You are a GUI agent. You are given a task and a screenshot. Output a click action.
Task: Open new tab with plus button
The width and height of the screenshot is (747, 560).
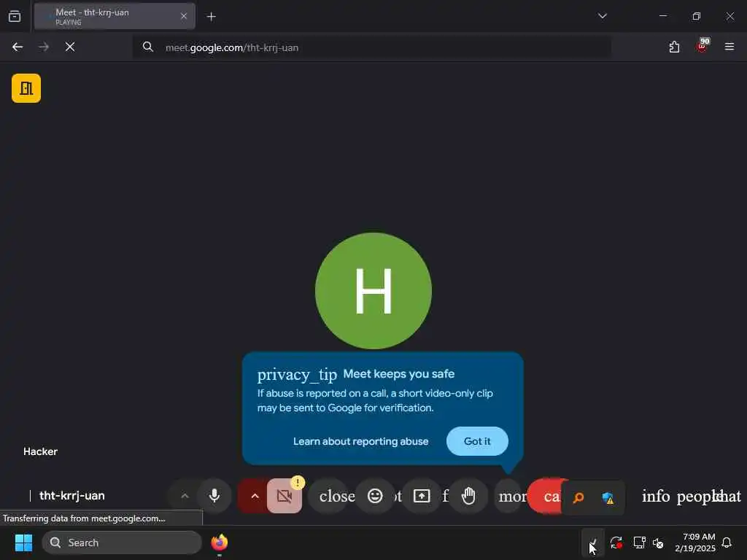pyautogui.click(x=212, y=17)
